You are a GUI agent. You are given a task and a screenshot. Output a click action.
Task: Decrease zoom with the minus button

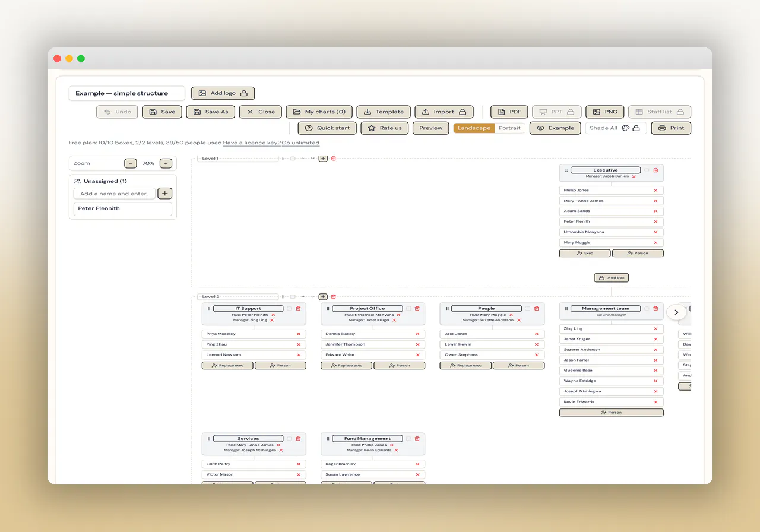pyautogui.click(x=131, y=163)
